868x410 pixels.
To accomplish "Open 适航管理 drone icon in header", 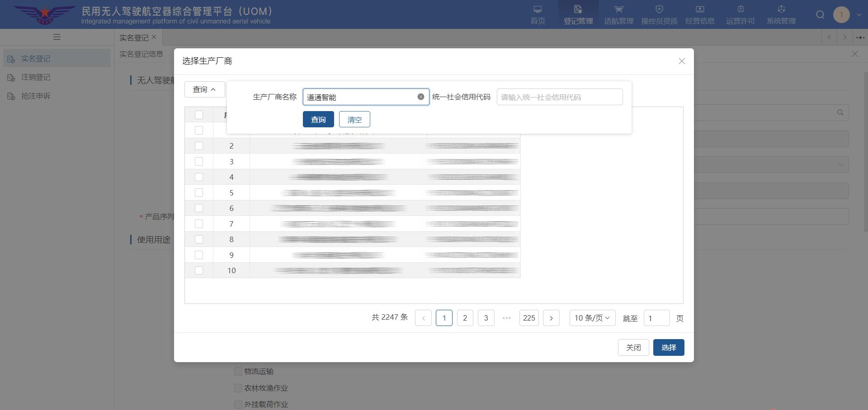I will (618, 10).
